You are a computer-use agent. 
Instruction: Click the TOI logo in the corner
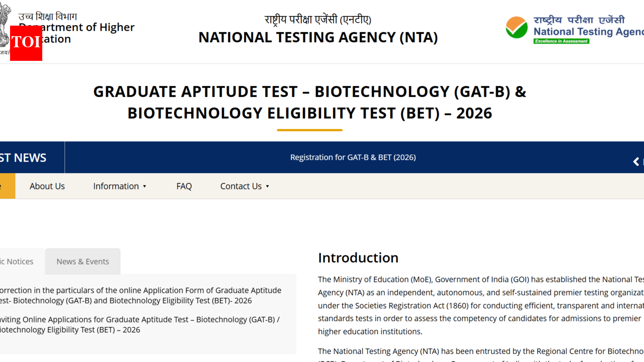point(26,44)
